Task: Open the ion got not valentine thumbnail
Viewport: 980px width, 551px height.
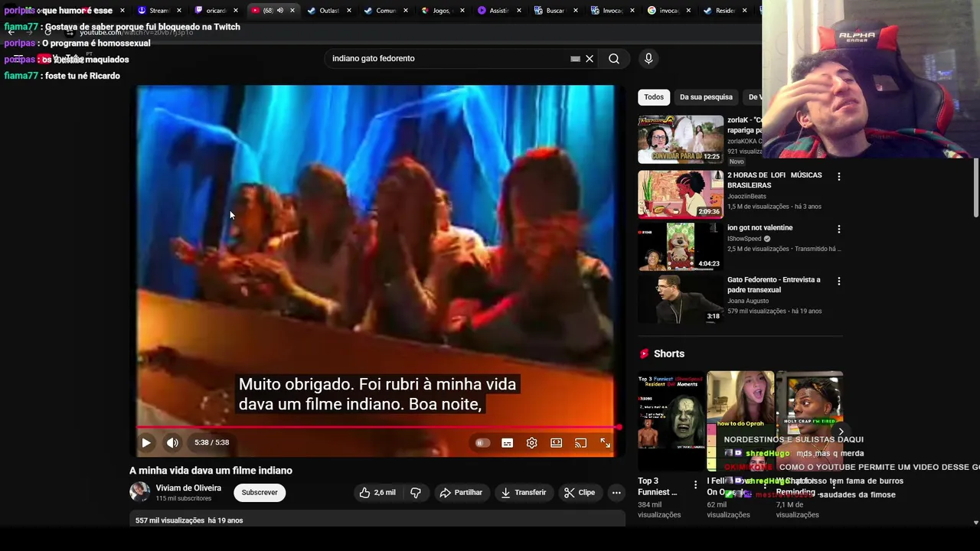Action: [x=681, y=246]
